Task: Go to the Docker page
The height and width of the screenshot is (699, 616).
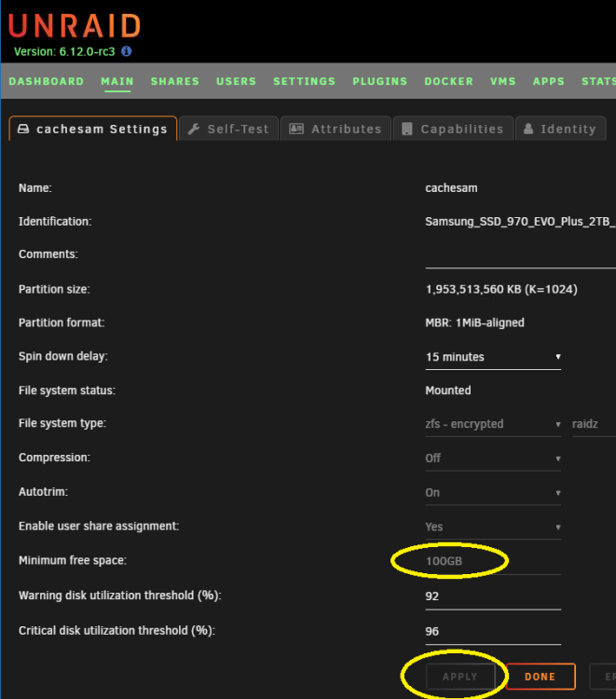Action: pyautogui.click(x=449, y=82)
